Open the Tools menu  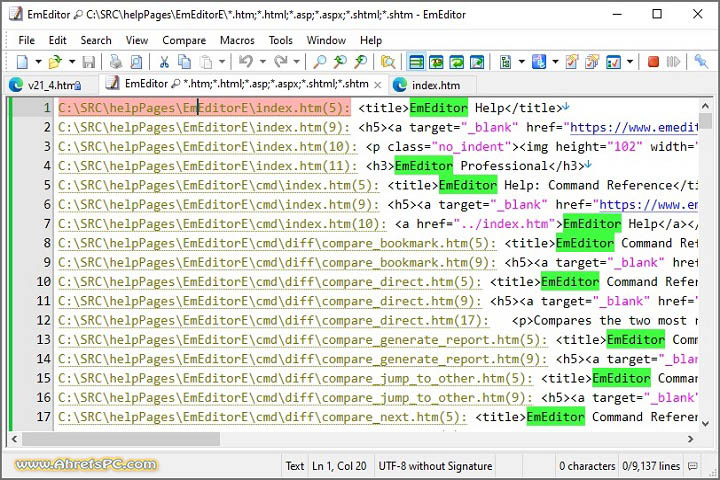pyautogui.click(x=281, y=40)
